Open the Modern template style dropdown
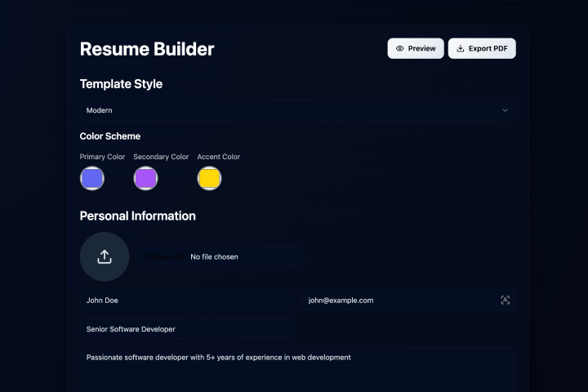Image resolution: width=588 pixels, height=392 pixels. click(x=297, y=110)
